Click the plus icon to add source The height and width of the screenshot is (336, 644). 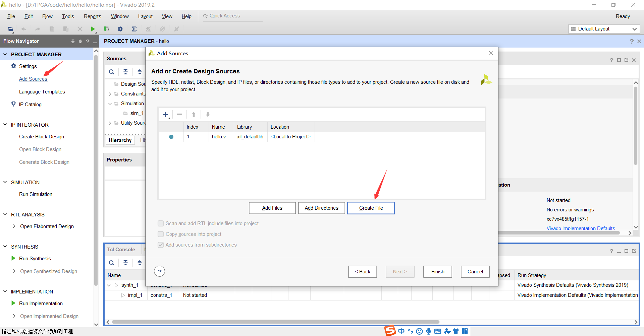(166, 115)
